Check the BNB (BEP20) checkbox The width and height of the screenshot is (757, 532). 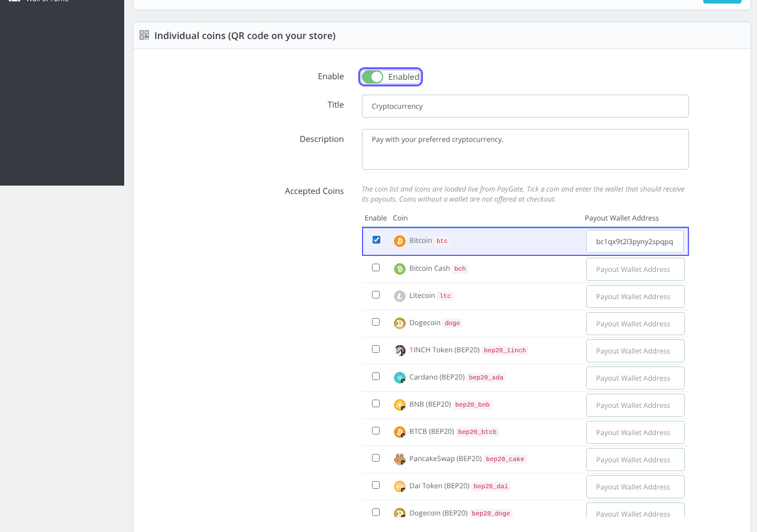tap(376, 403)
